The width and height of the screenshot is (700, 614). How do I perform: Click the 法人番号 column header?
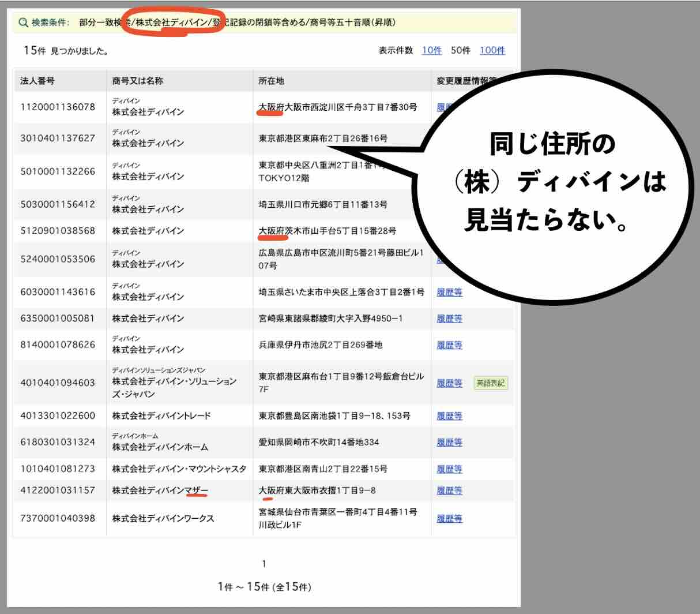coord(40,81)
